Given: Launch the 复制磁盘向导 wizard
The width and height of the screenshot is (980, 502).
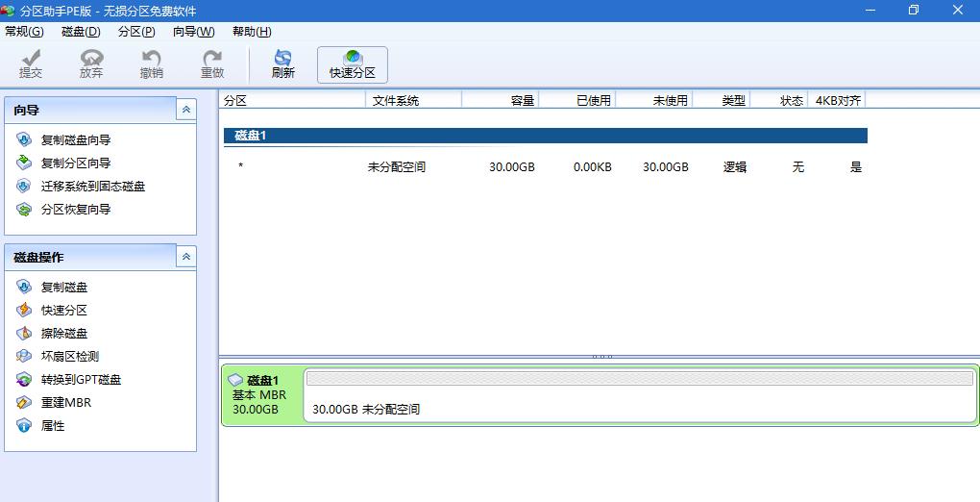Looking at the screenshot, I should pyautogui.click(x=75, y=140).
